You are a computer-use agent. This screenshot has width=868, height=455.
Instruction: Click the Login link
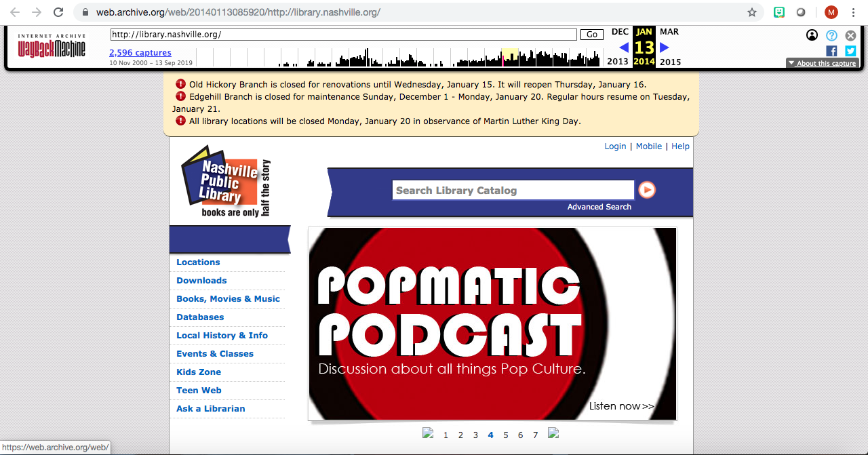click(x=615, y=146)
